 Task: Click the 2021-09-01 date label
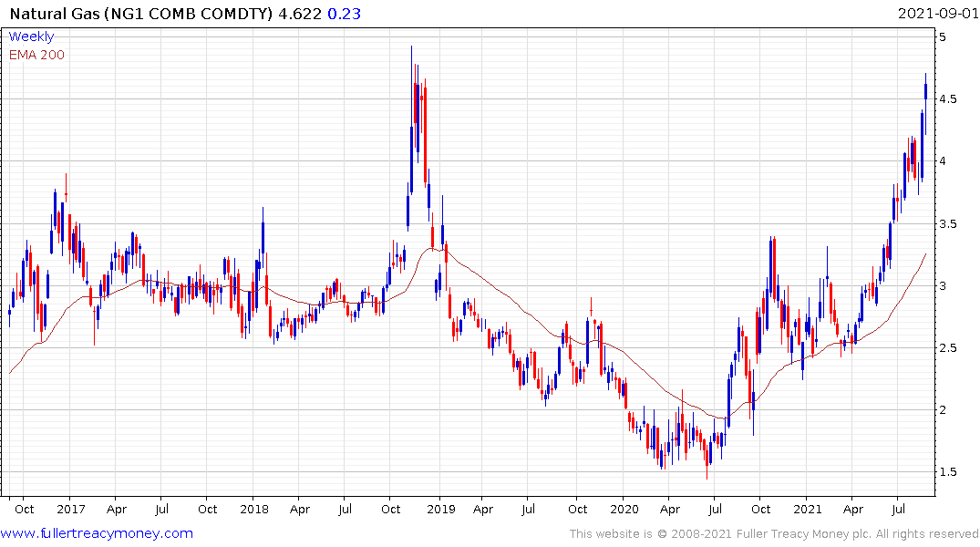(937, 14)
